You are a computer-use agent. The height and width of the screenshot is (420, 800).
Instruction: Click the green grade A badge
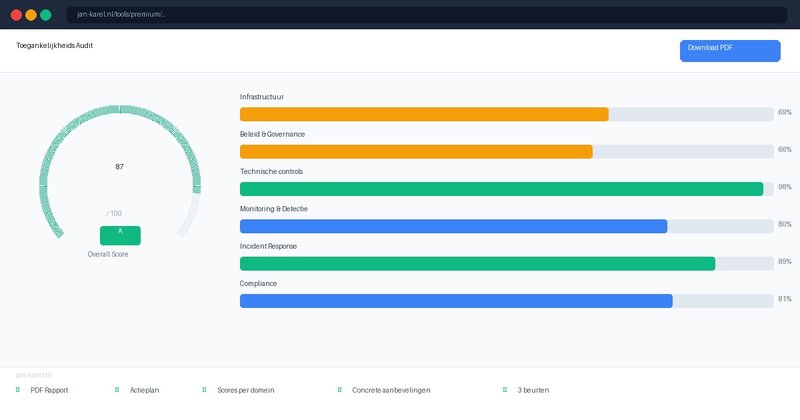[x=120, y=235]
